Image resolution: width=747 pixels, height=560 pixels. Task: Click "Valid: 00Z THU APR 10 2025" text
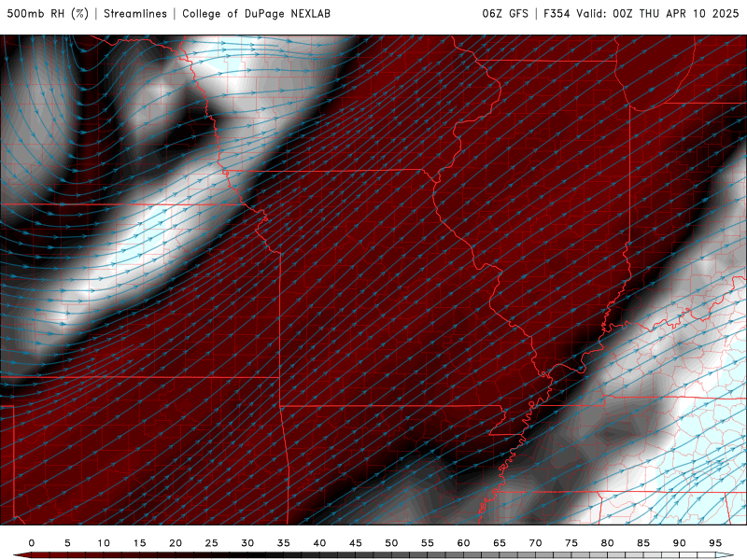tap(657, 14)
